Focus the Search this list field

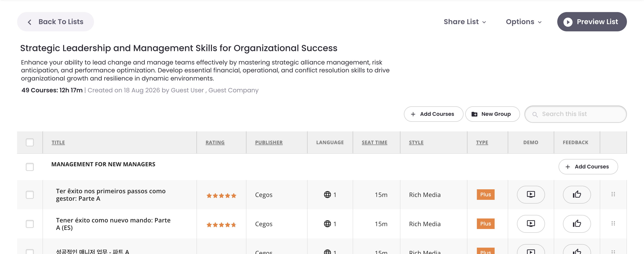click(575, 114)
